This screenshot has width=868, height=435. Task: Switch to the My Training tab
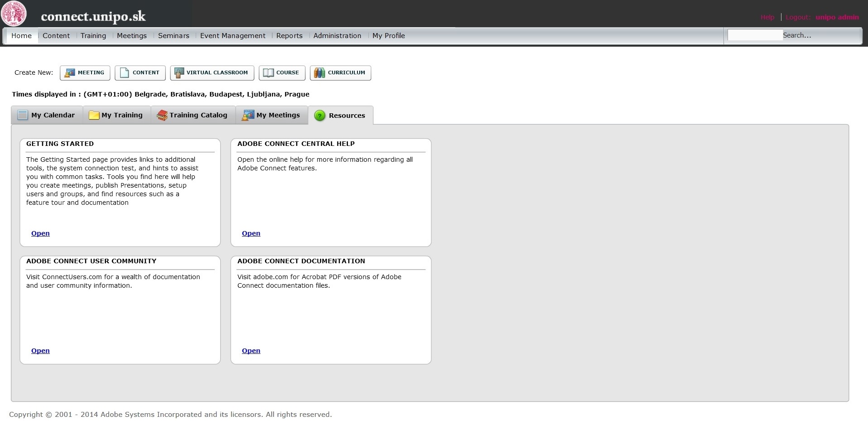pyautogui.click(x=116, y=115)
